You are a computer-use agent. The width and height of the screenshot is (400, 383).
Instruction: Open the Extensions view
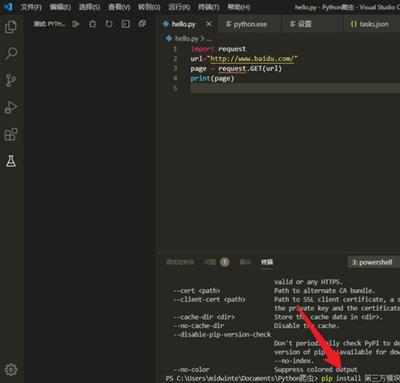point(11,134)
